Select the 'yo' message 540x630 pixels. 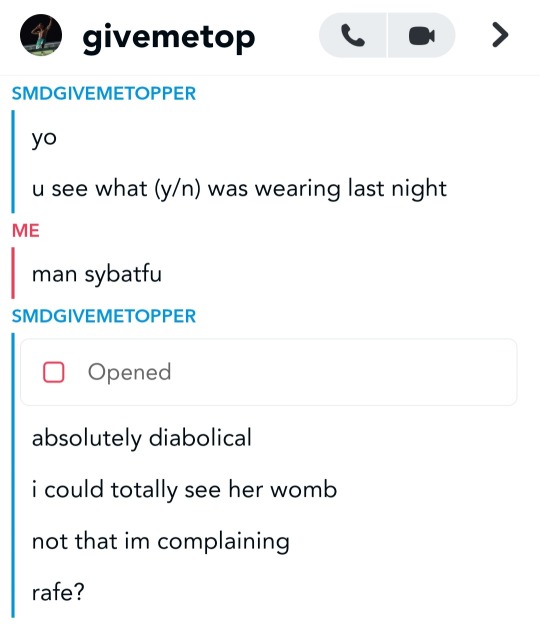[44, 138]
